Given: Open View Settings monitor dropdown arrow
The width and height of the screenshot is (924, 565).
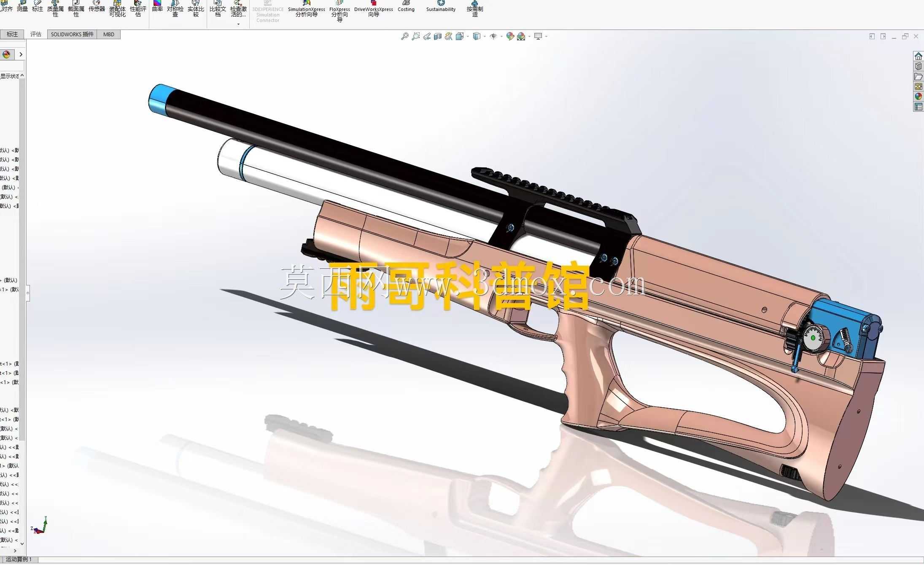Looking at the screenshot, I should tap(546, 36).
